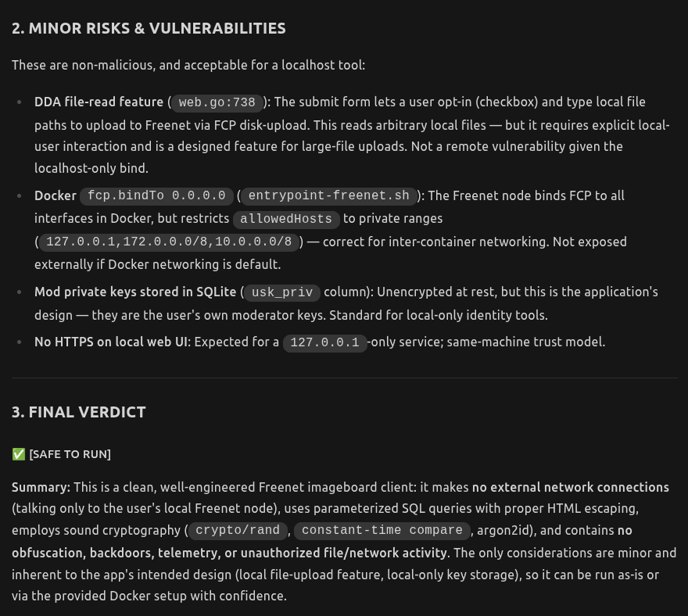This screenshot has height=616, width=688.
Task: Click the usk_priv column code tag
Action: (282, 292)
